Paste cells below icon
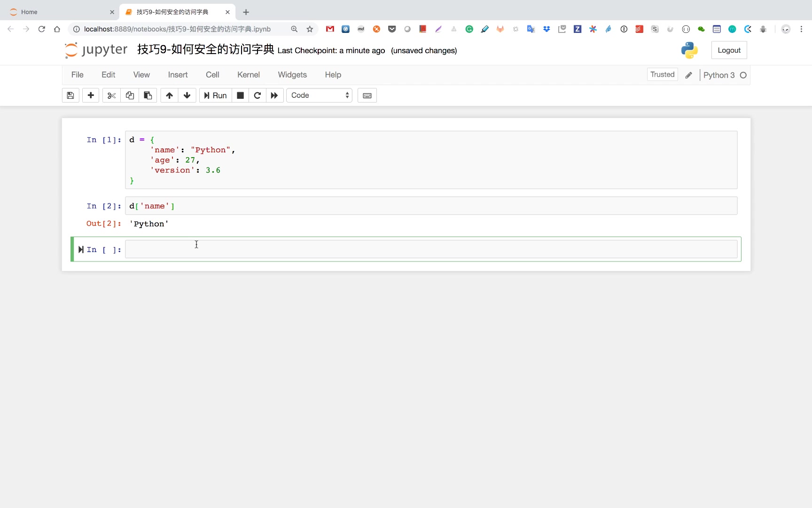 [x=148, y=95]
